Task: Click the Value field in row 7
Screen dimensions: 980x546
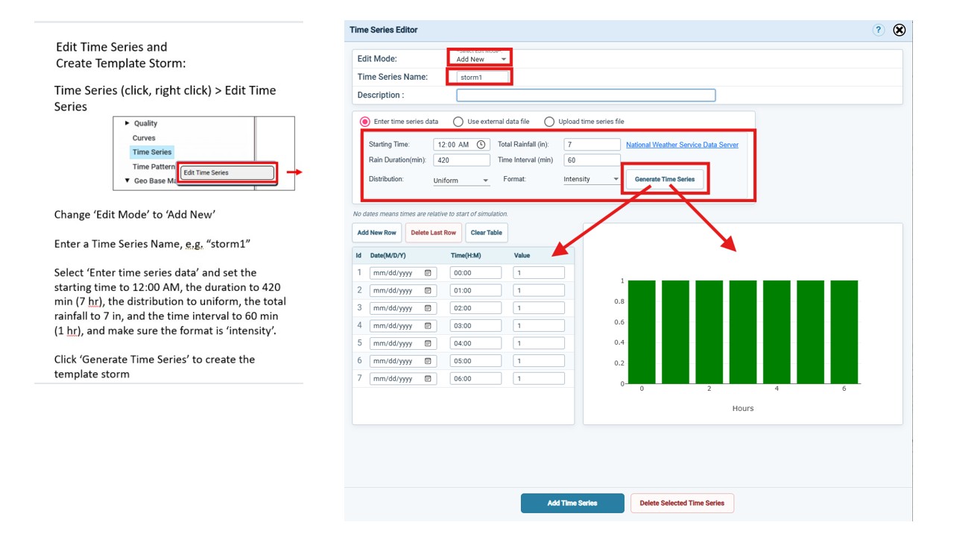Action: tap(539, 378)
